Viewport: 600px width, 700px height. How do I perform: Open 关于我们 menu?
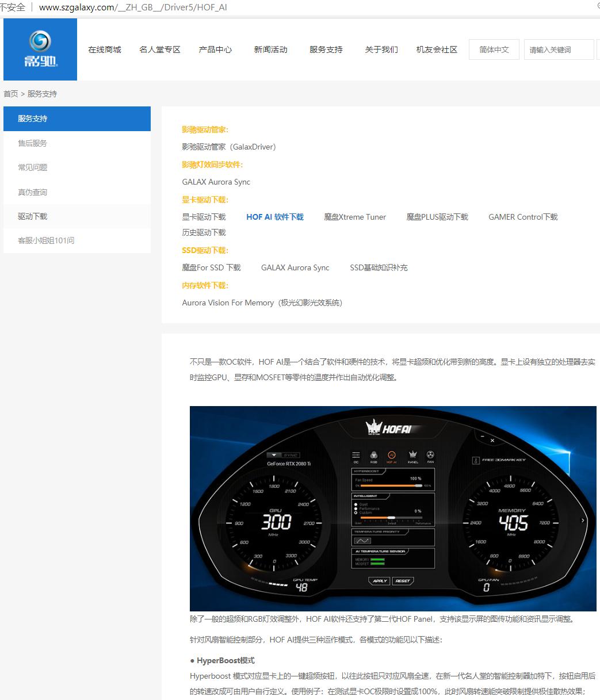[381, 49]
